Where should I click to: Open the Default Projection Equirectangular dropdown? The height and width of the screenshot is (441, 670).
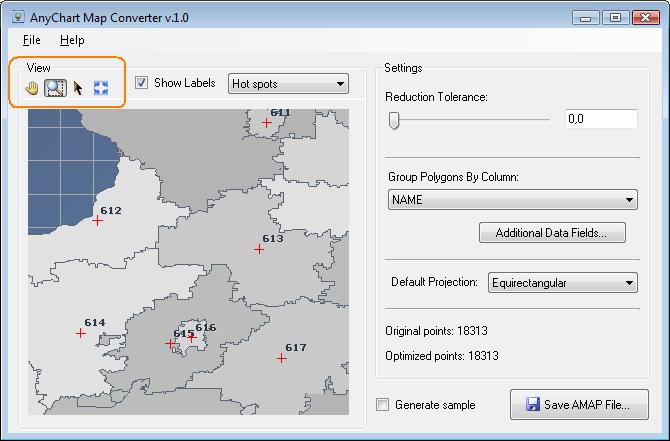562,283
